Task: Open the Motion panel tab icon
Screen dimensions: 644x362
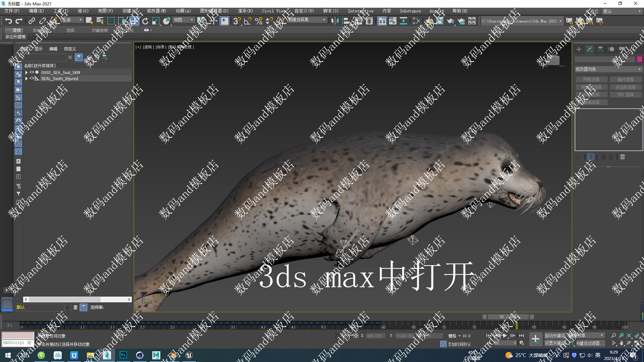Action: pyautogui.click(x=611, y=49)
